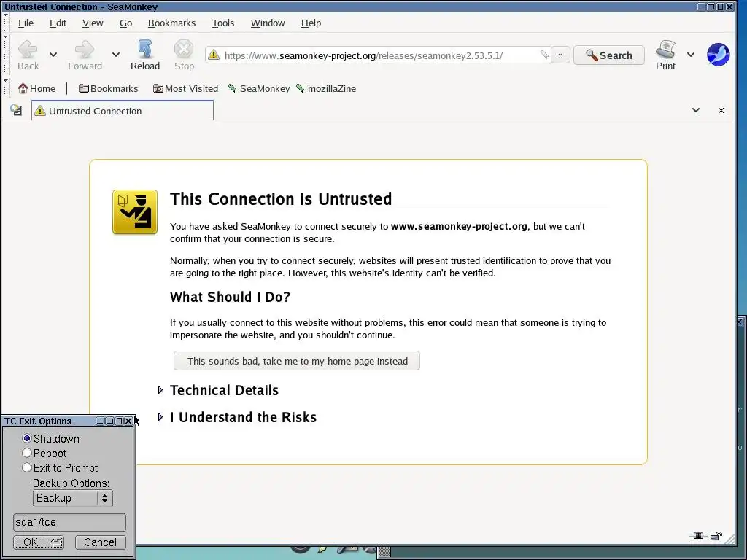
Task: Click the Forward navigation arrow icon
Action: click(85, 50)
